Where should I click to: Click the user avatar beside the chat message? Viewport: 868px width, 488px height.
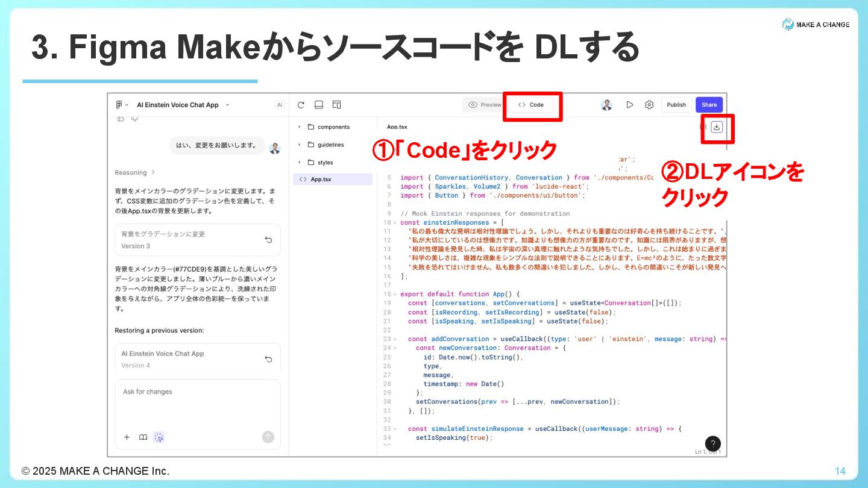(x=275, y=148)
